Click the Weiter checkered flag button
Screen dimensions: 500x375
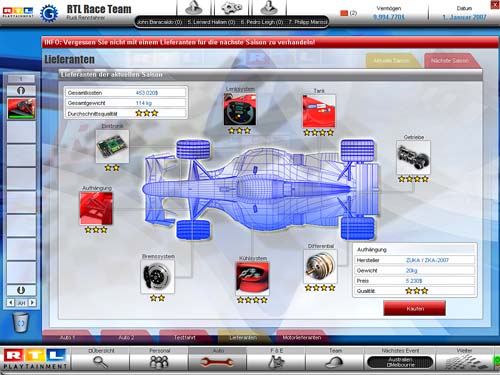pos(464,358)
